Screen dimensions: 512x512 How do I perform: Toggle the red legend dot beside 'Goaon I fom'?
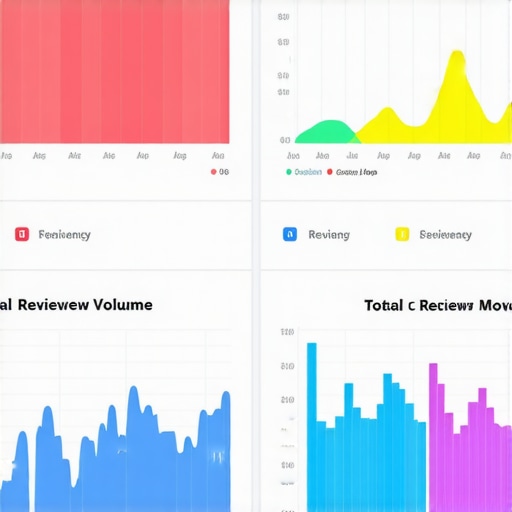coord(330,172)
